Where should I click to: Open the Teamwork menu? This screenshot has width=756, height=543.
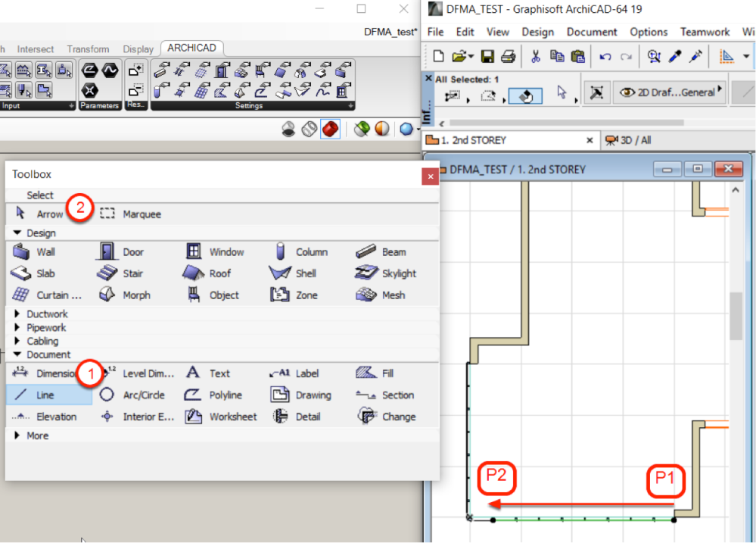click(x=705, y=32)
